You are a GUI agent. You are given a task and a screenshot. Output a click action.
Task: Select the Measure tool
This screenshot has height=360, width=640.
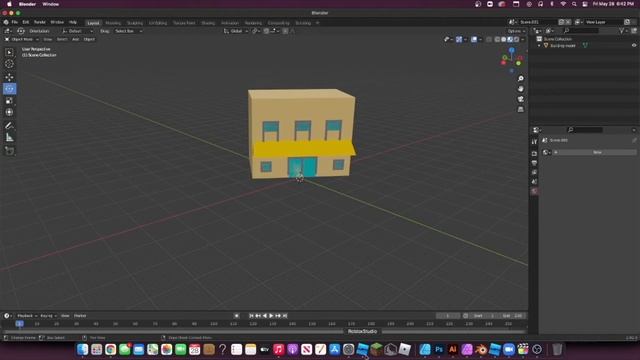pos(9,138)
